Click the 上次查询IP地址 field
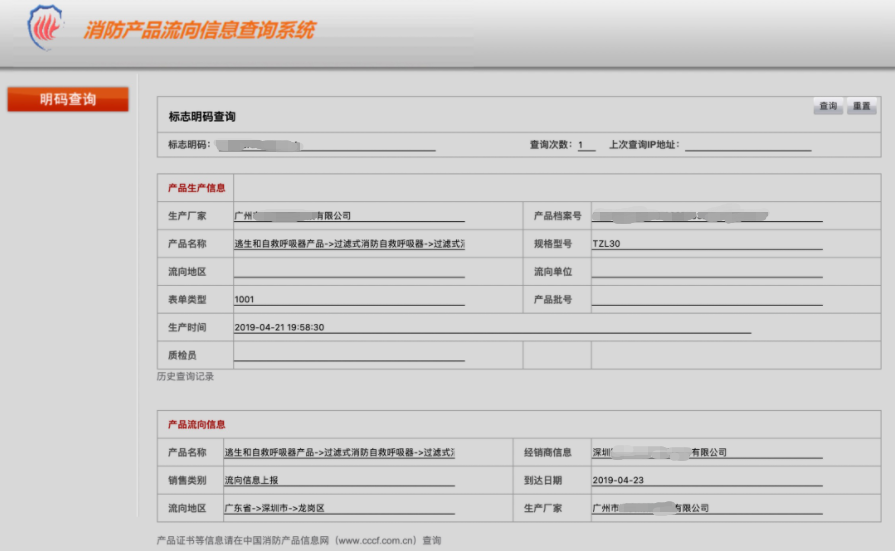 tap(747, 145)
